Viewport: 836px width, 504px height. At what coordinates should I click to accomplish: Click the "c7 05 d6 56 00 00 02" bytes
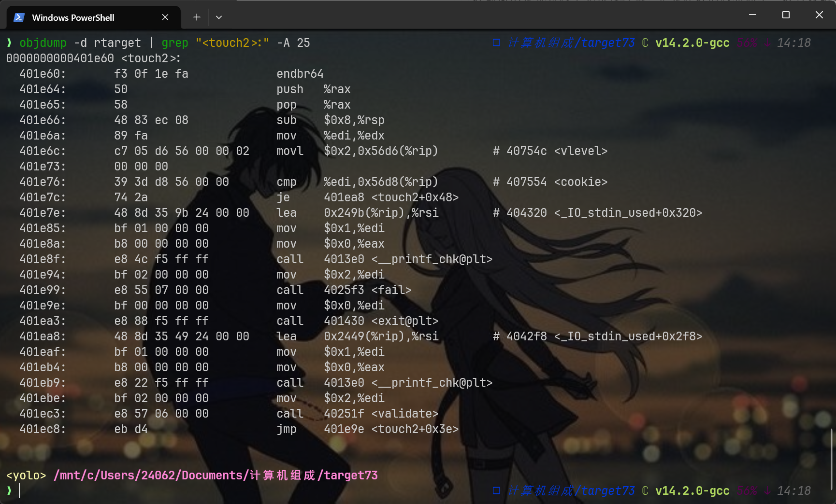(182, 151)
